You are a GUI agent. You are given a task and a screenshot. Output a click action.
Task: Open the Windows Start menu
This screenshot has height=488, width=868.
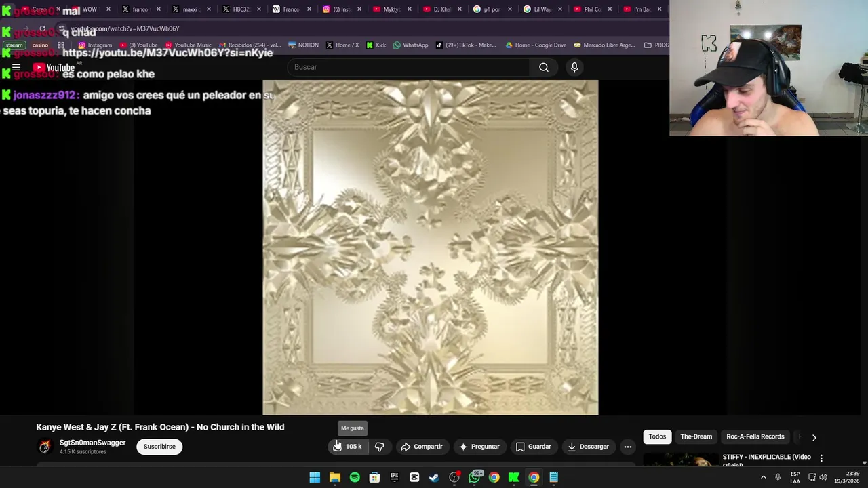[x=315, y=478]
